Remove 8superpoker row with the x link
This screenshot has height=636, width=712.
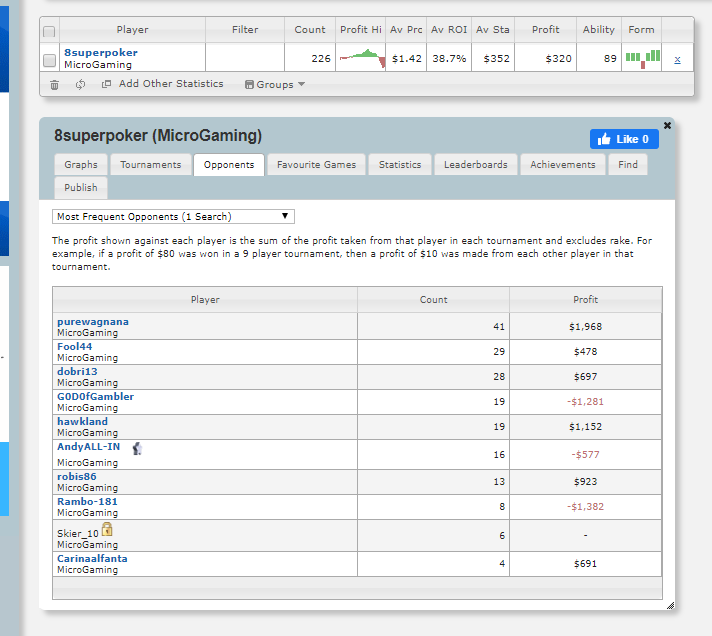(677, 59)
